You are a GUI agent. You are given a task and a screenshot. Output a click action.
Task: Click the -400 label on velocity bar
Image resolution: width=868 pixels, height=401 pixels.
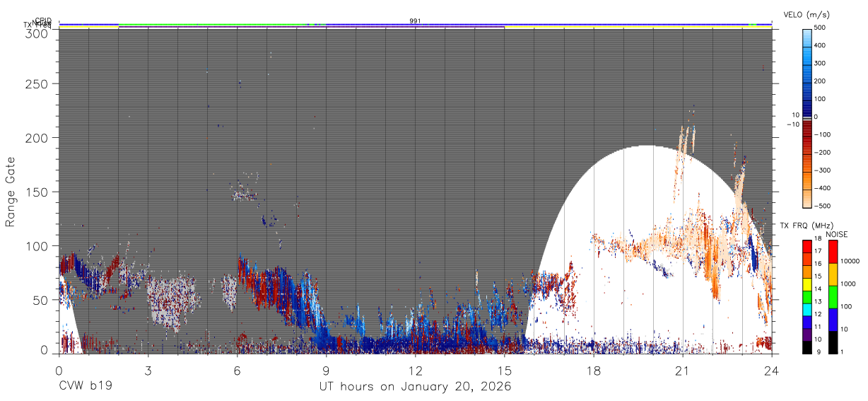pos(823,188)
